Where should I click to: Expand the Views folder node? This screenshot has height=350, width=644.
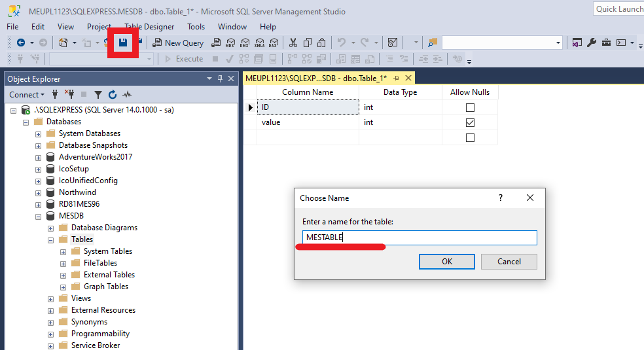click(50, 299)
